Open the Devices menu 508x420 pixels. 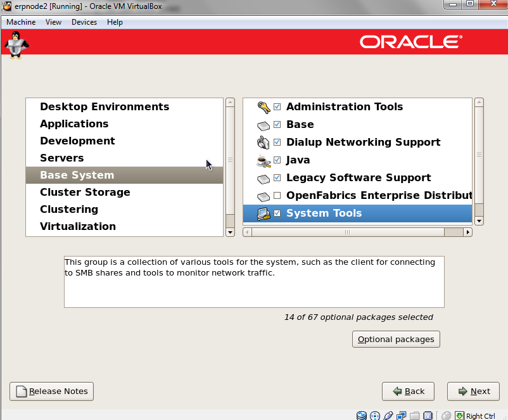click(84, 22)
